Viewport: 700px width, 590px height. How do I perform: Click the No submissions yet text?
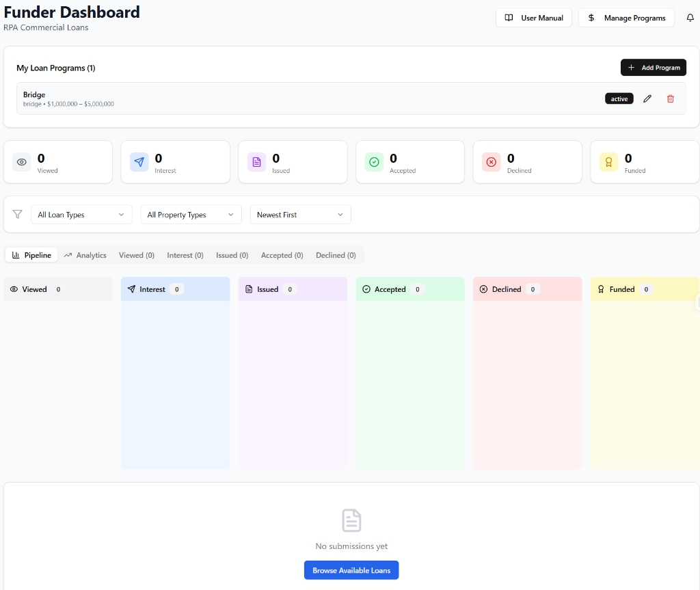pos(351,546)
